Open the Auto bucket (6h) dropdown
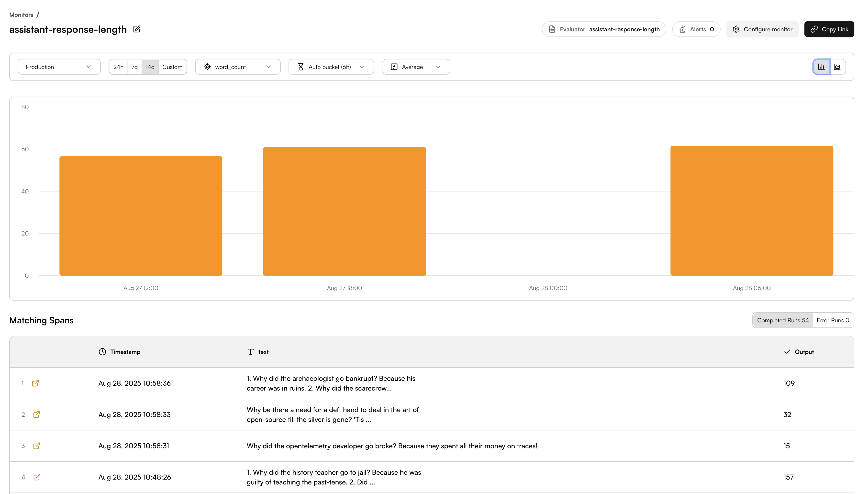 coord(331,67)
